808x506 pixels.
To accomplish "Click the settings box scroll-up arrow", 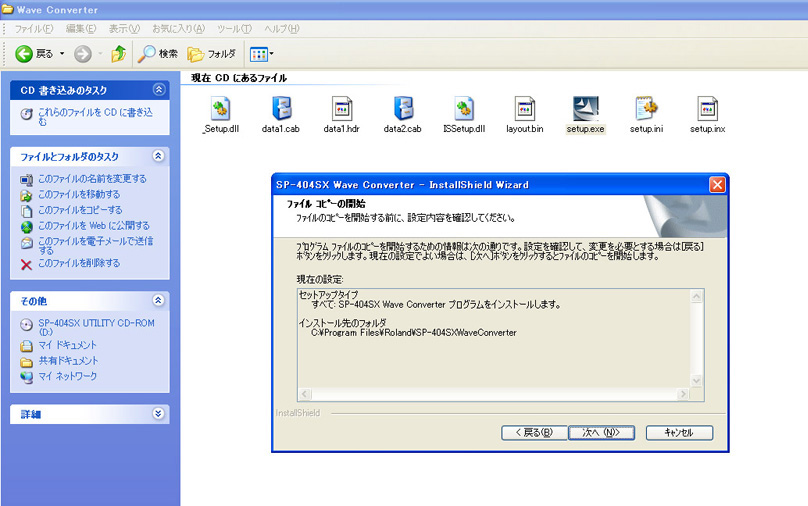I will [697, 296].
